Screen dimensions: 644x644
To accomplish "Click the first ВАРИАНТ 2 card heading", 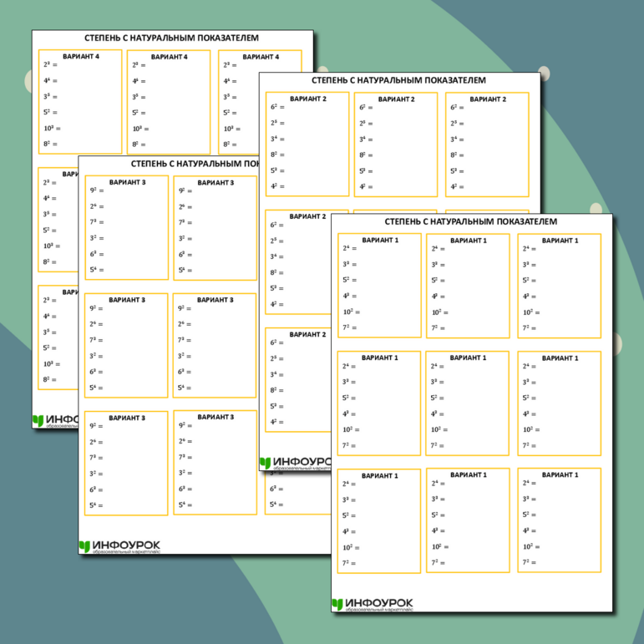I will (307, 99).
